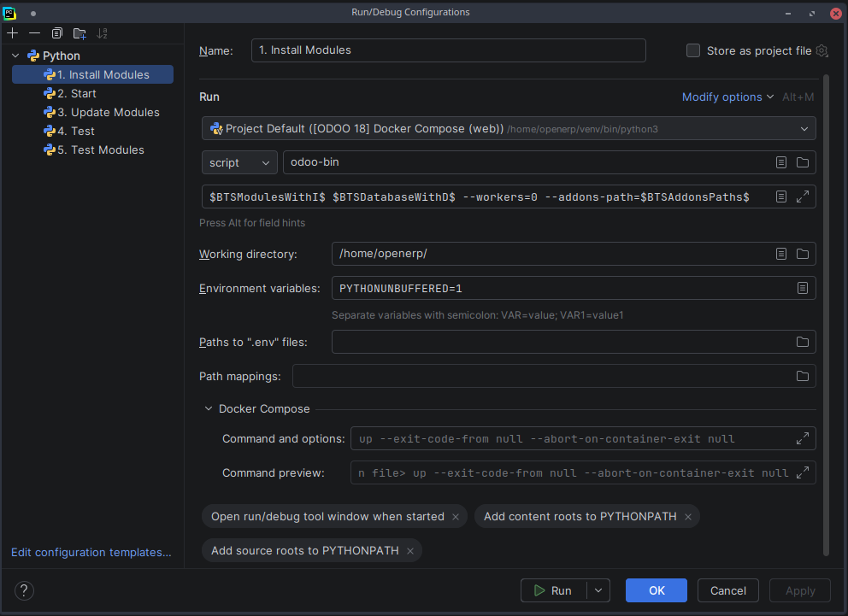The image size is (848, 616).
Task: Run the configuration
Action: pos(554,590)
